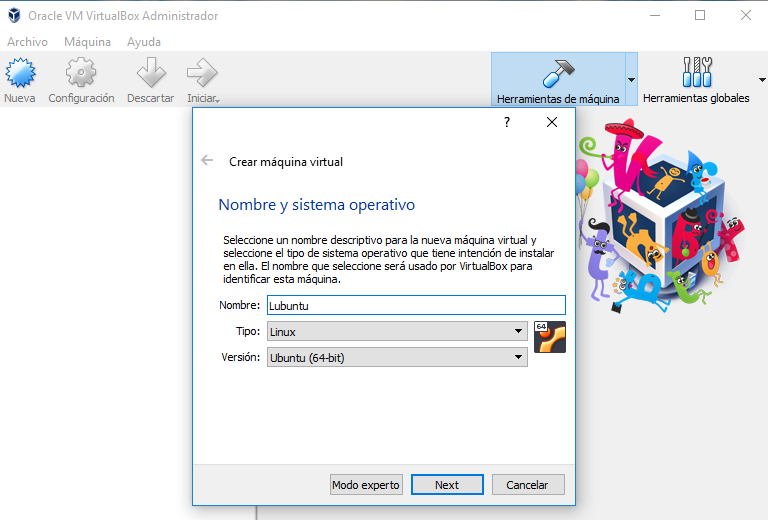Image resolution: width=768 pixels, height=520 pixels.
Task: Open the Máquina menu
Action: coord(87,42)
